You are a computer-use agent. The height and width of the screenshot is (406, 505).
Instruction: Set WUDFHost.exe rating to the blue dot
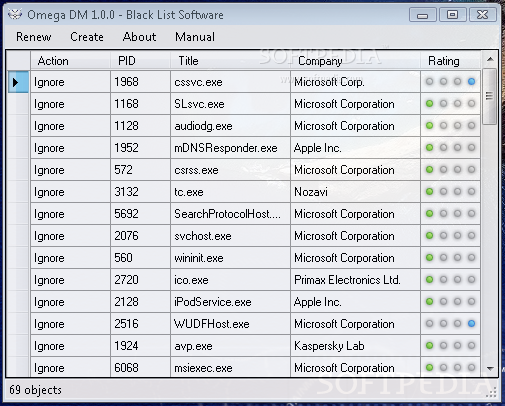pos(471,323)
